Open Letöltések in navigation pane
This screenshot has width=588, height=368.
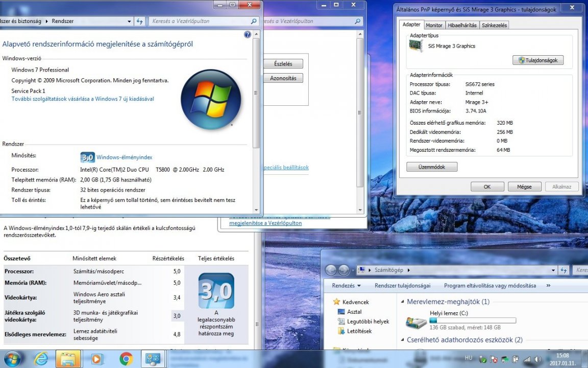[x=355, y=331]
